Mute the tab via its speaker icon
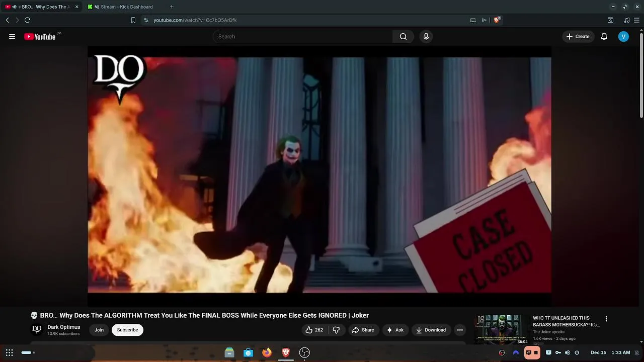 coord(14,7)
